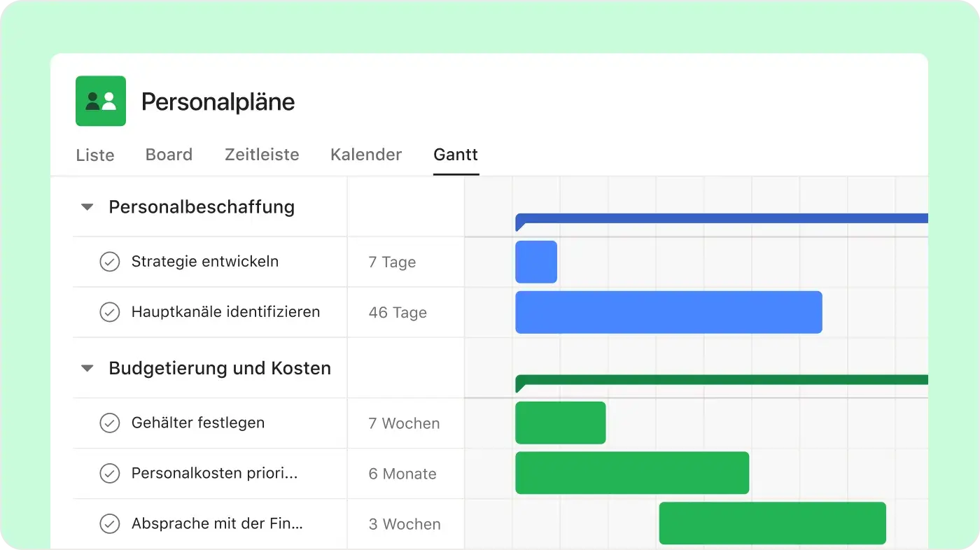Mark Gehälter festlegen as complete
The image size is (980, 550).
point(109,423)
